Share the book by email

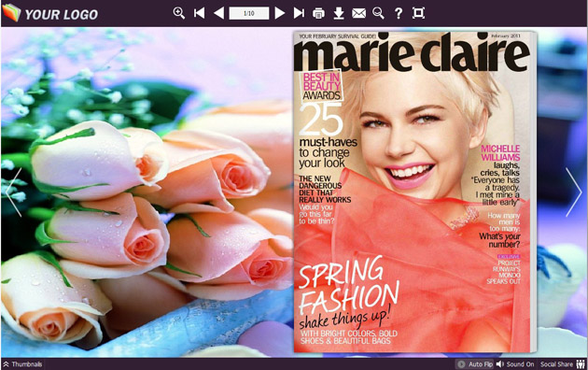coord(359,13)
